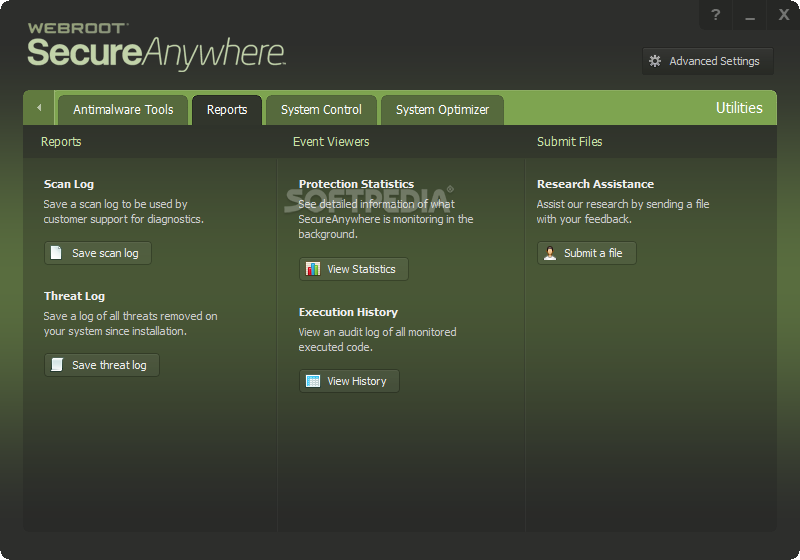Click the document icon on Save scan log
Screen dimensions: 800x560
[x=56, y=253]
